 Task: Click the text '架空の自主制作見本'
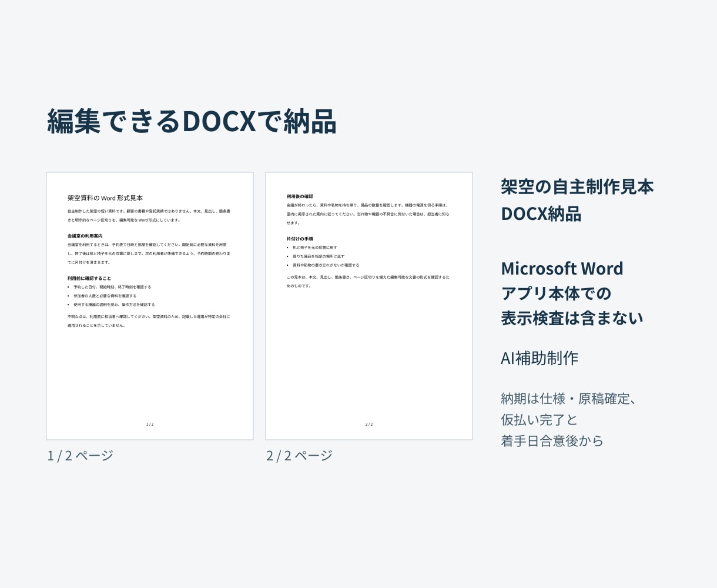[x=577, y=186]
